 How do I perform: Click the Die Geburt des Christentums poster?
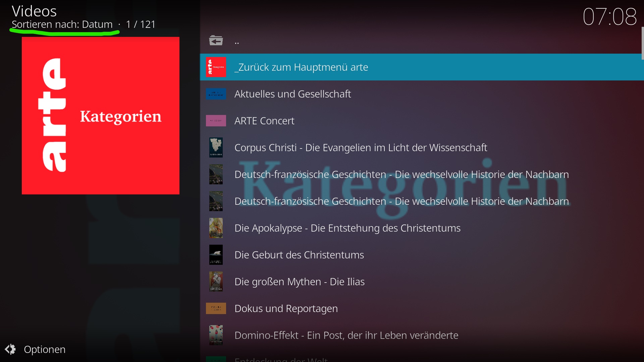coord(216,255)
